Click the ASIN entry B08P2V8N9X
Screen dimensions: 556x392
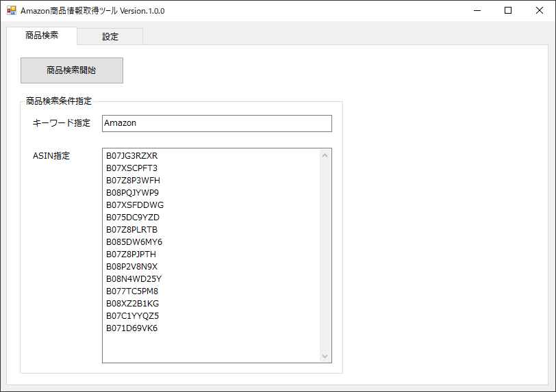[x=132, y=267]
